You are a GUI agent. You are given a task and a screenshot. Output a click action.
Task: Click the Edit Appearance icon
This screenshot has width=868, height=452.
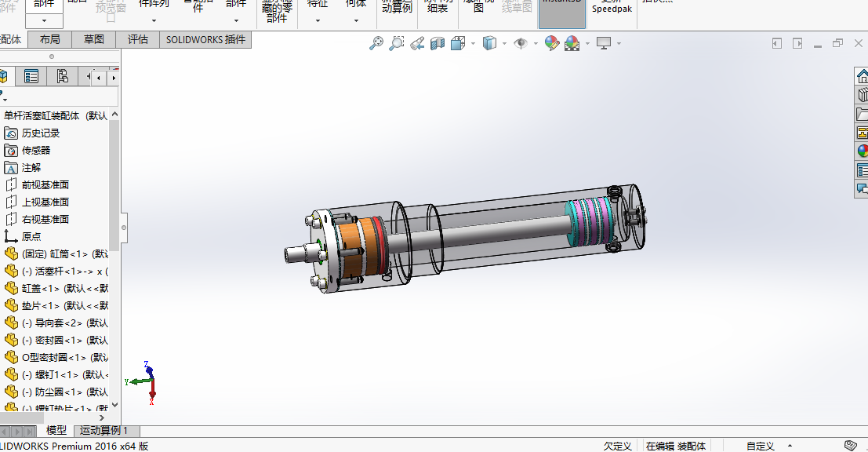552,43
